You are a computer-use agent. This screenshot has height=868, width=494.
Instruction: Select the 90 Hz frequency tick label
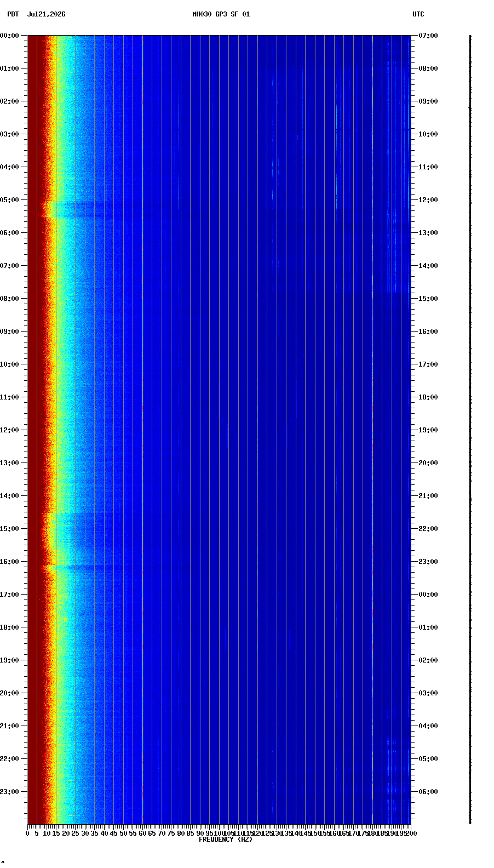tap(200, 833)
